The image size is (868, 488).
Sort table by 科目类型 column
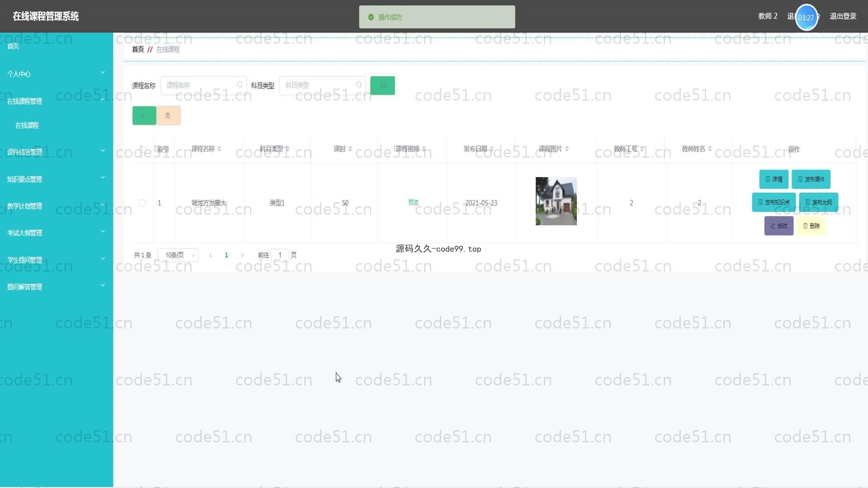point(287,149)
